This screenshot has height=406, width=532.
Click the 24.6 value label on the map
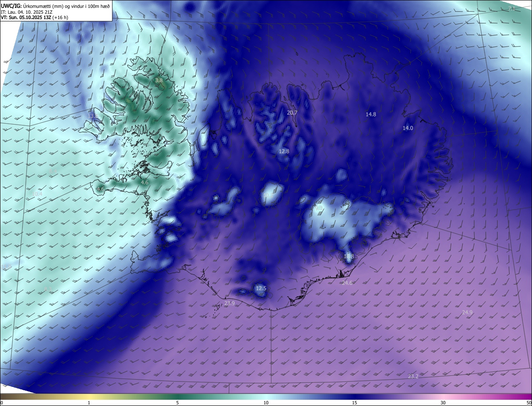[x=347, y=283]
